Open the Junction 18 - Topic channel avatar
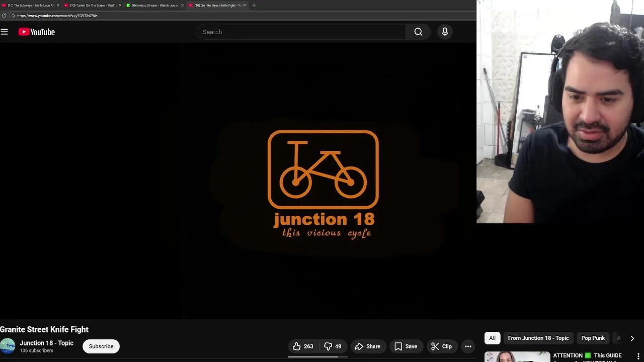Image resolution: width=644 pixels, height=362 pixels. pyautogui.click(x=7, y=346)
